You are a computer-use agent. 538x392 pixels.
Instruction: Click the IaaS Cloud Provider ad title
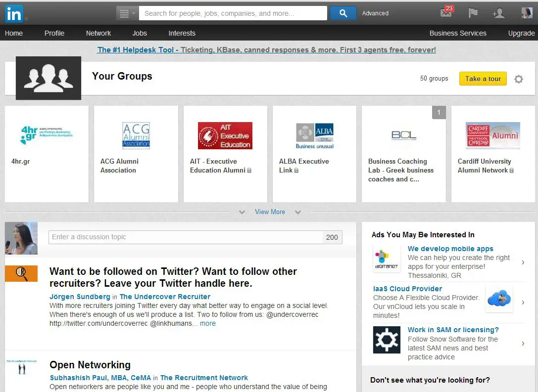coord(408,289)
